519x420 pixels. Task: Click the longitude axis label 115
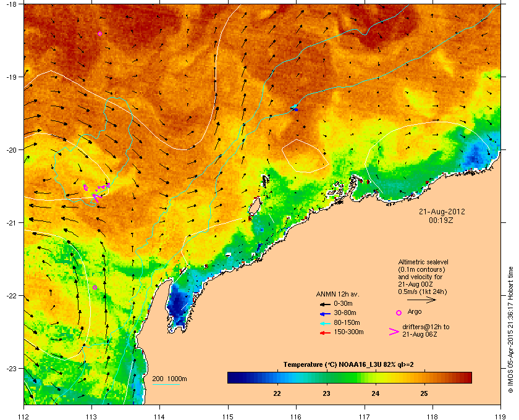(228, 417)
